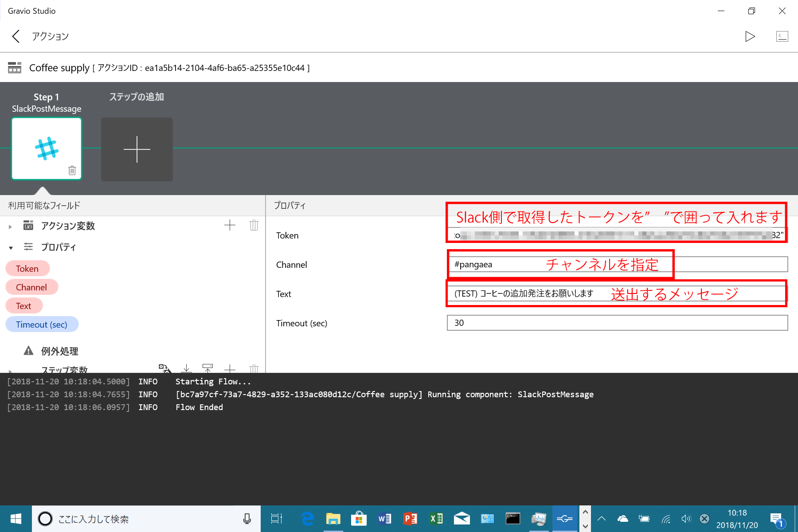Click the プロパティ sliders icon
This screenshot has height=532, width=798.
pyautogui.click(x=28, y=246)
